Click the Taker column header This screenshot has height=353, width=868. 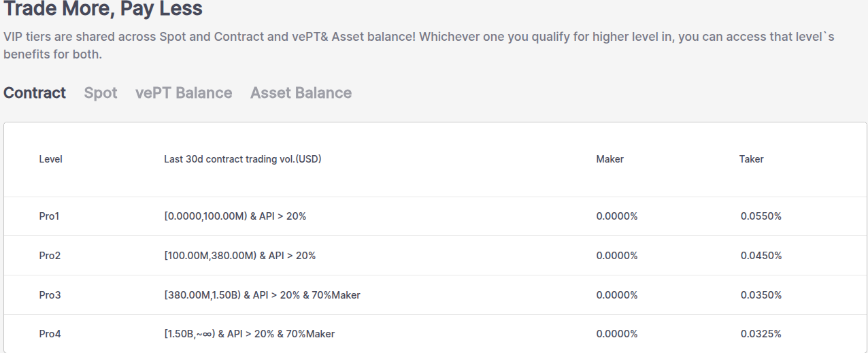751,159
